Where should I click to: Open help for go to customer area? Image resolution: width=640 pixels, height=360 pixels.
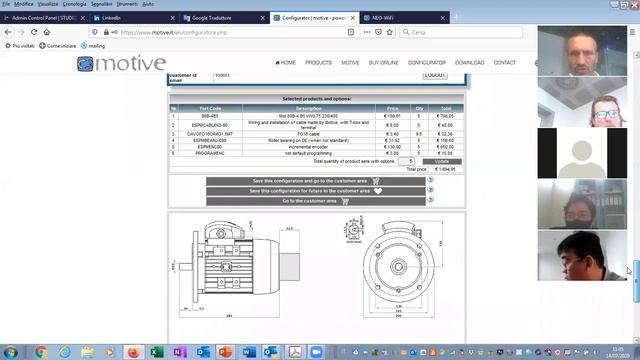pos(430,200)
